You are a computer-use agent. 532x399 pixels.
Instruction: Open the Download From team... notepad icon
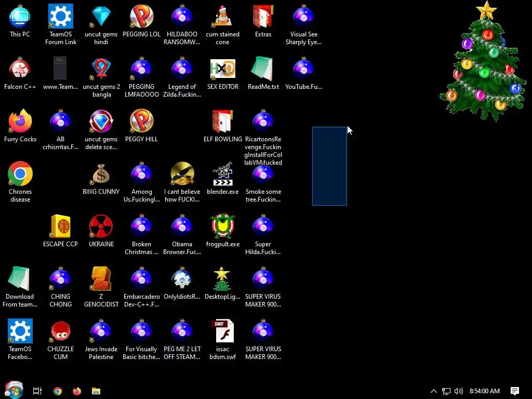(x=19, y=278)
